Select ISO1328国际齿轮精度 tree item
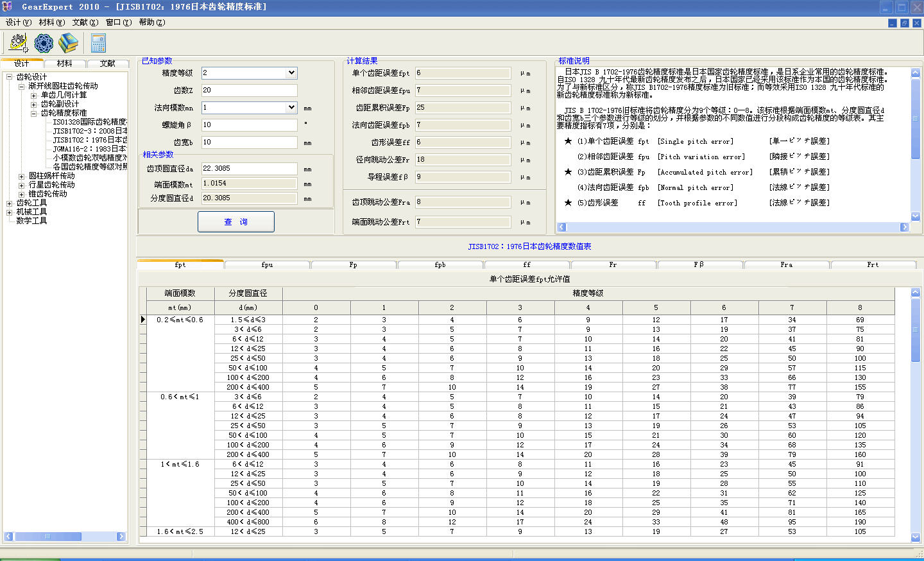This screenshot has height=561, width=924. click(x=90, y=122)
